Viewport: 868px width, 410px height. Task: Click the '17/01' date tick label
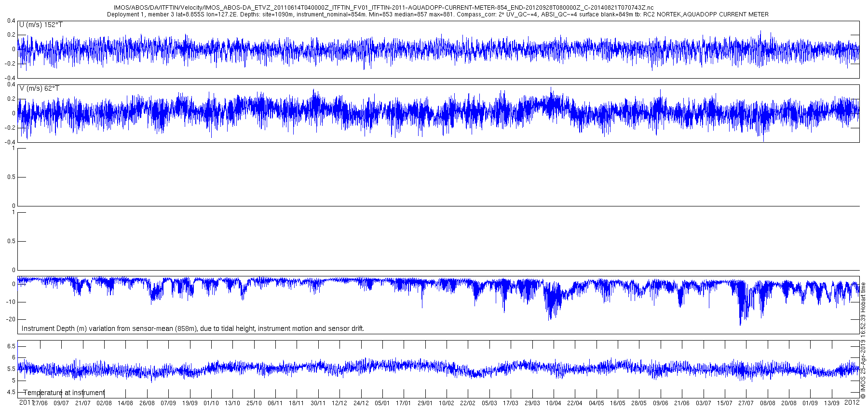point(404,403)
